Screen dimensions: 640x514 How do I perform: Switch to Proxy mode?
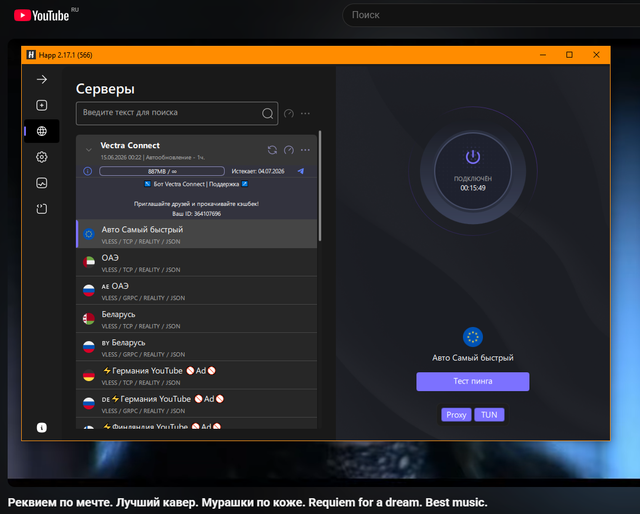[456, 415]
